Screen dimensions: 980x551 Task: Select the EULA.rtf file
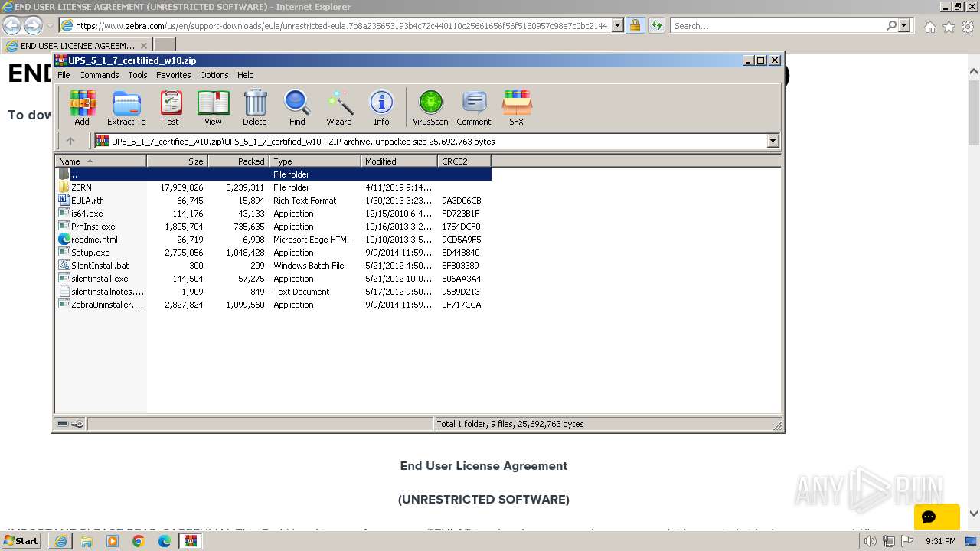(273, 201)
